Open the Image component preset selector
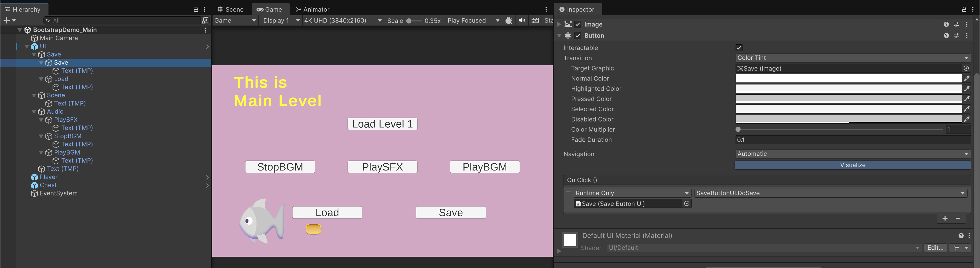 [x=957, y=24]
